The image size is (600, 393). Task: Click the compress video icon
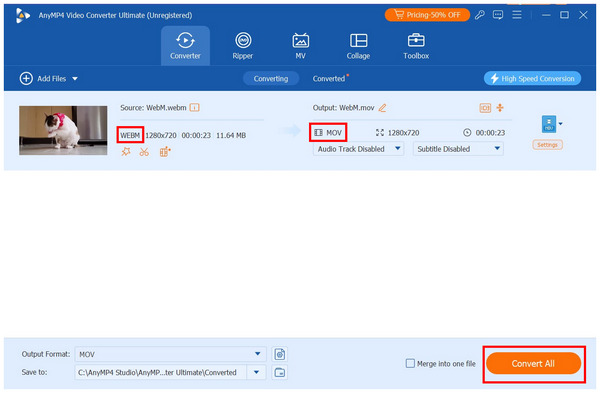(x=500, y=108)
